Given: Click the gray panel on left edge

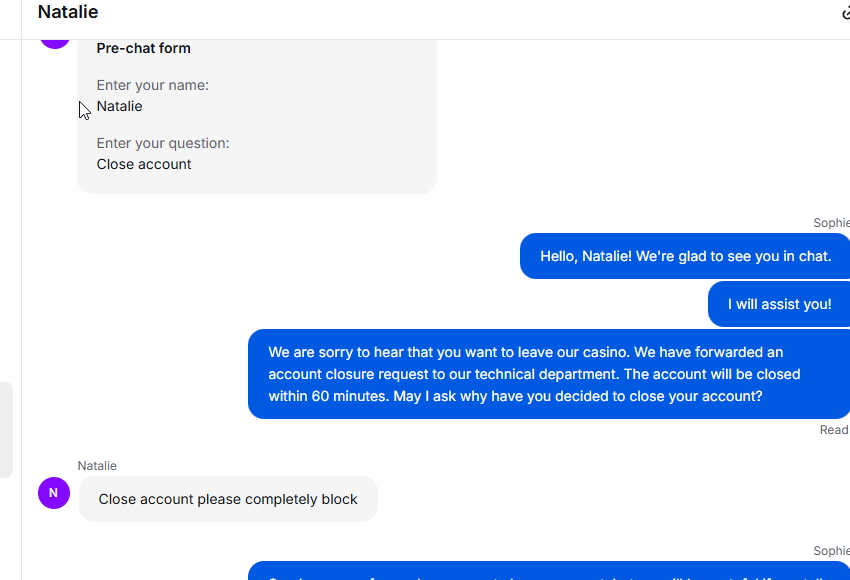Looking at the screenshot, I should pos(6,430).
